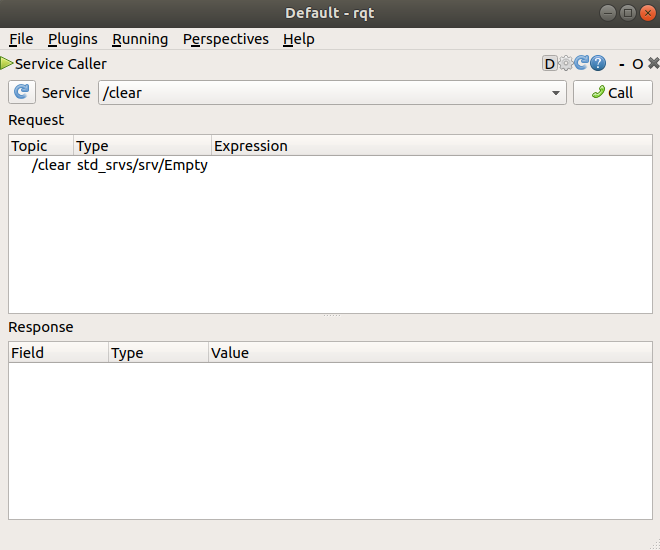Click the Type column header in Request
This screenshot has height=550, width=660.
[142, 146]
